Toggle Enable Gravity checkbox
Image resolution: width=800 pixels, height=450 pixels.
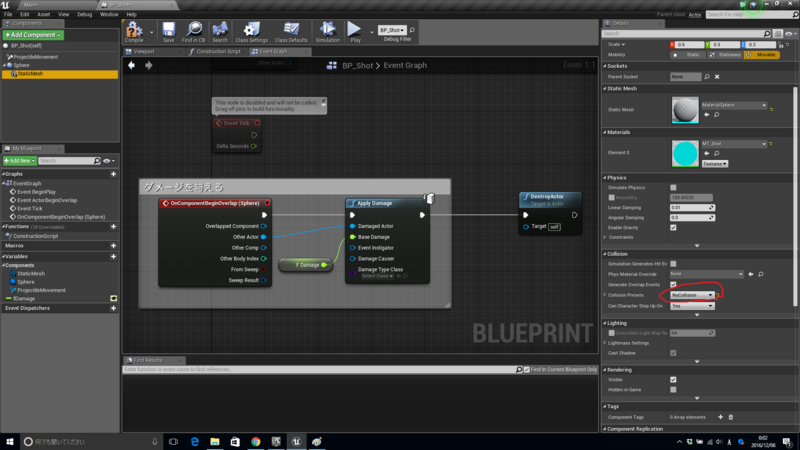[x=673, y=228]
